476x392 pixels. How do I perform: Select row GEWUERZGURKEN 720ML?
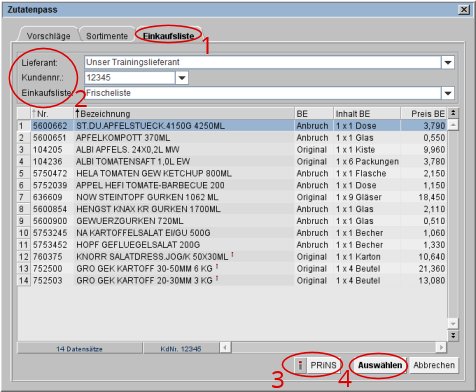(232, 221)
